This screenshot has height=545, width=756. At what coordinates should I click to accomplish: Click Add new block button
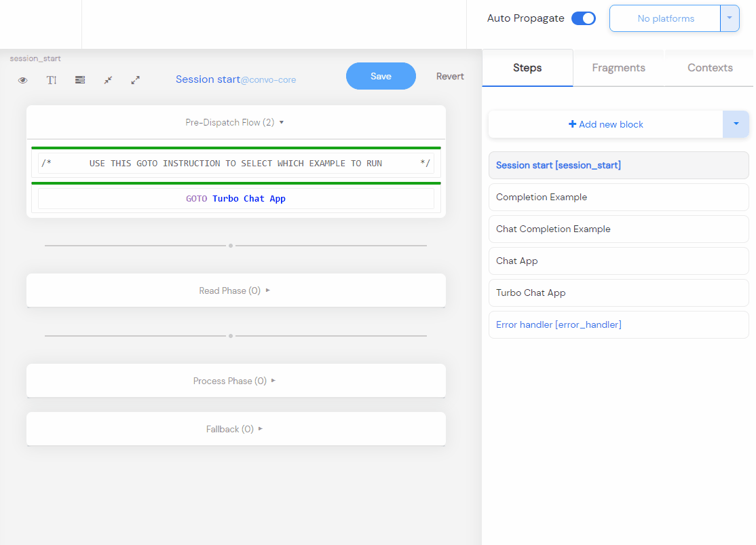pos(605,124)
